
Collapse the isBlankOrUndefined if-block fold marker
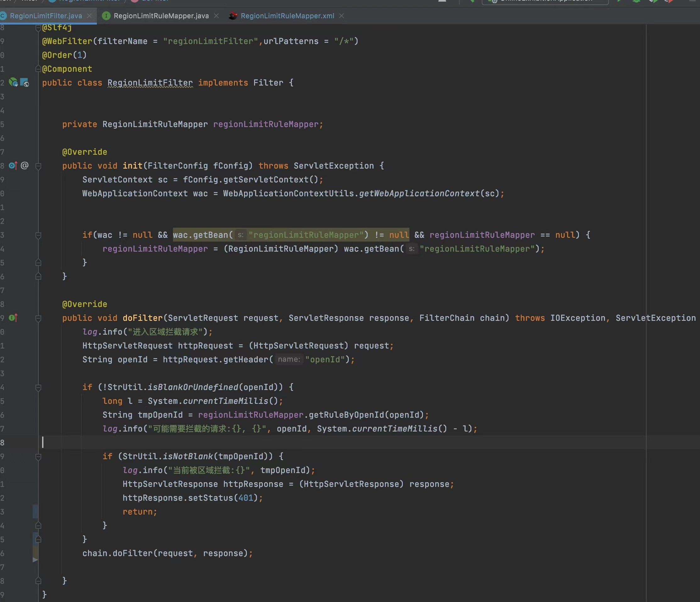pyautogui.click(x=38, y=387)
